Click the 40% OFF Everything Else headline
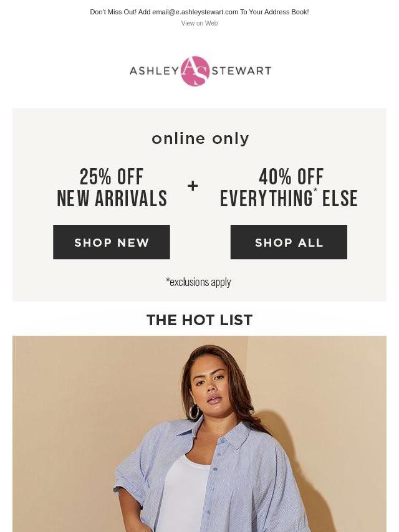Screen dimensions: 399x532 click(x=289, y=188)
